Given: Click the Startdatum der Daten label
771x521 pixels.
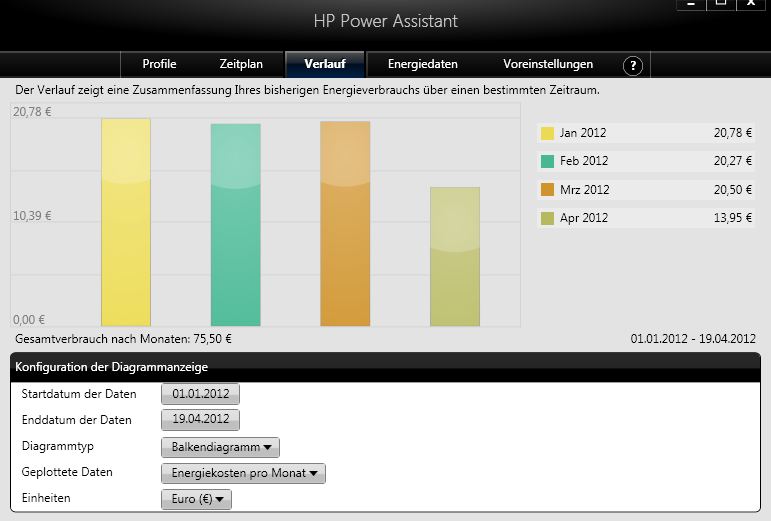Looking at the screenshot, I should pos(79,394).
